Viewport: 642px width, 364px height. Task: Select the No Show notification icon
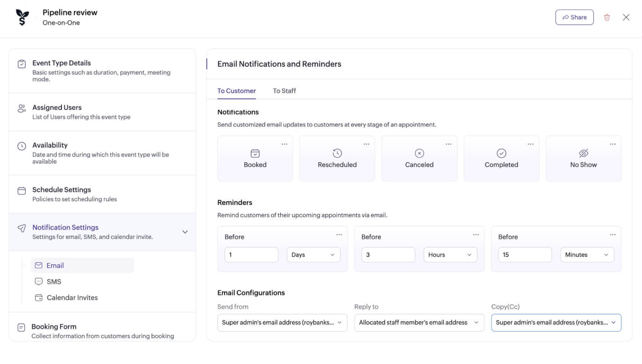(x=583, y=153)
